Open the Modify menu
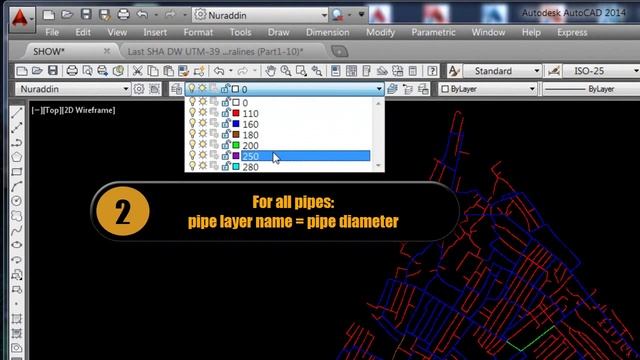The image size is (640, 360). point(380,32)
